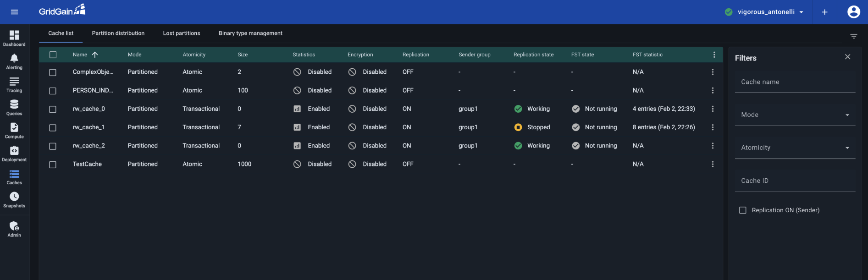Open the Lost partitions tab
The image size is (868, 280).
pos(182,33)
